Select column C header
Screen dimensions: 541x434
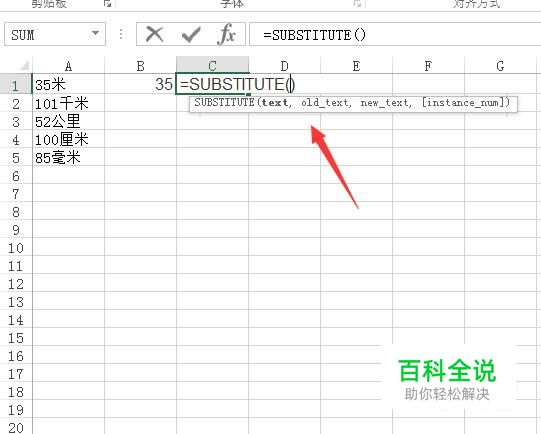[213, 66]
